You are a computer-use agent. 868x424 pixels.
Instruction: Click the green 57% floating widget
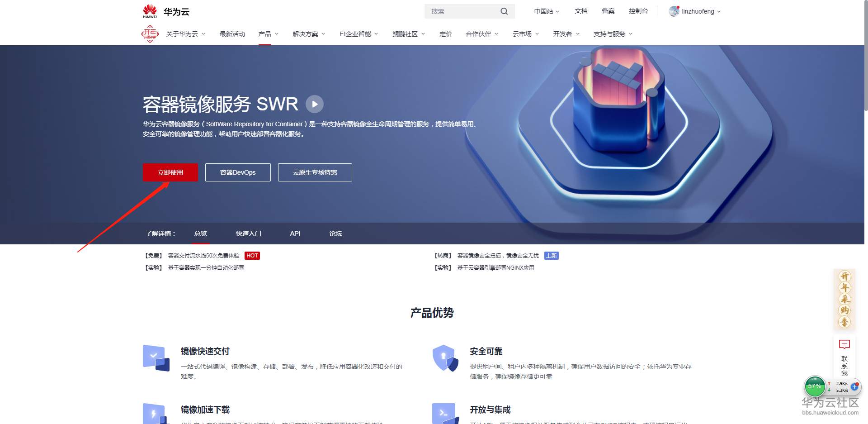(x=815, y=386)
